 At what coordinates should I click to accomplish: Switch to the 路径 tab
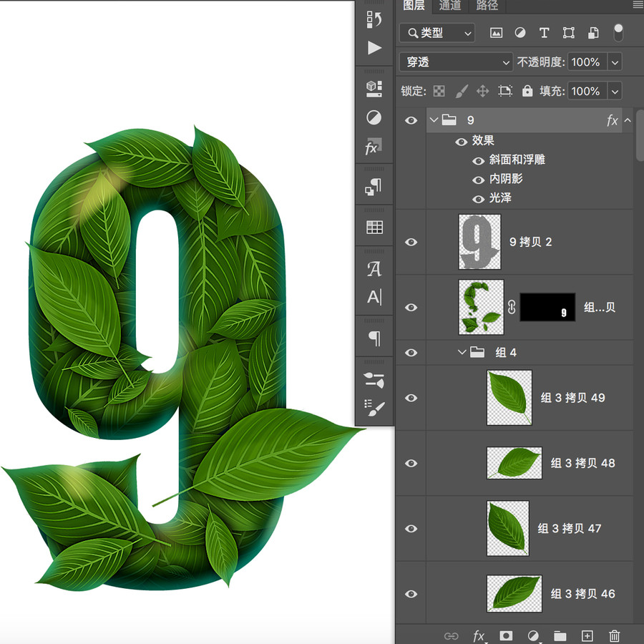[487, 5]
